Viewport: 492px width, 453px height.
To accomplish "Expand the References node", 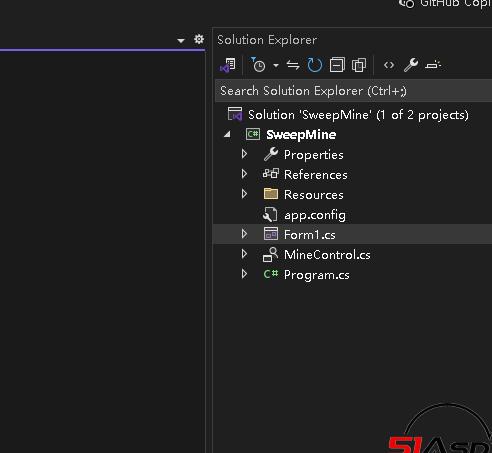I will (244, 174).
